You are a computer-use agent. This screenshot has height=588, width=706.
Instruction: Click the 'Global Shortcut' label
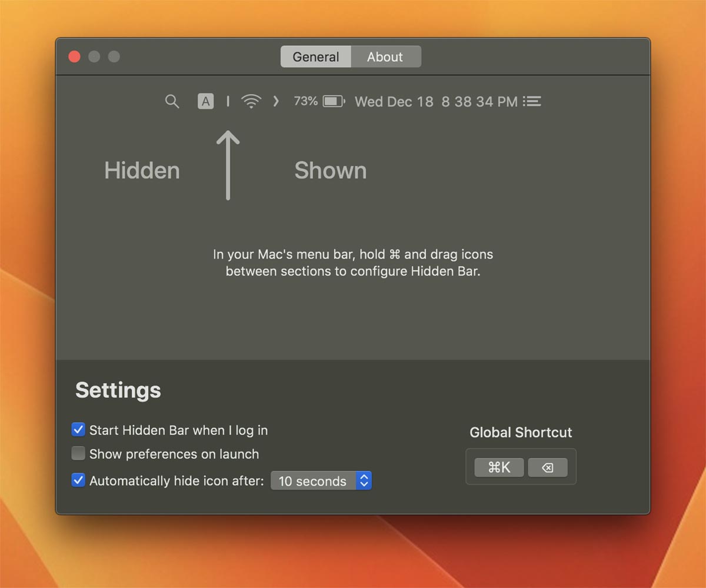(521, 433)
